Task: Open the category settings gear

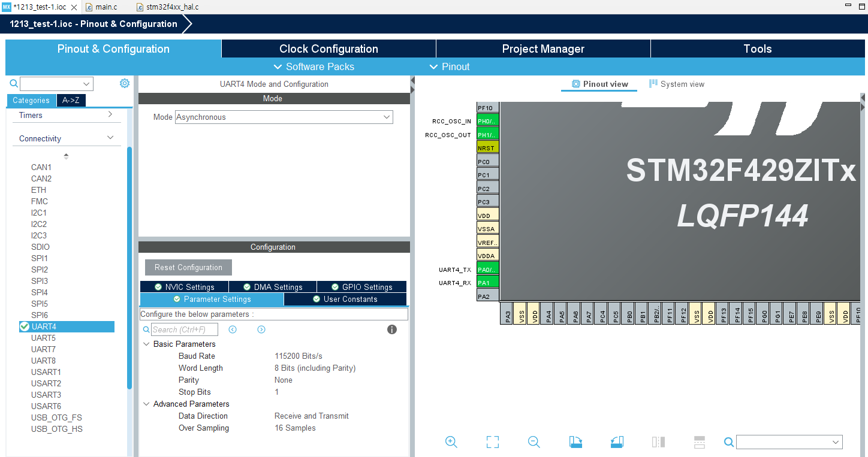Action: pyautogui.click(x=124, y=83)
